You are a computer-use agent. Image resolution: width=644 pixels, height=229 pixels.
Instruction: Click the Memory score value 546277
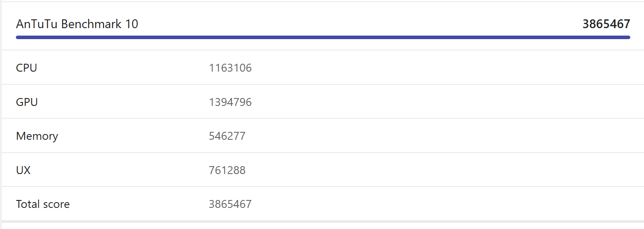(227, 136)
